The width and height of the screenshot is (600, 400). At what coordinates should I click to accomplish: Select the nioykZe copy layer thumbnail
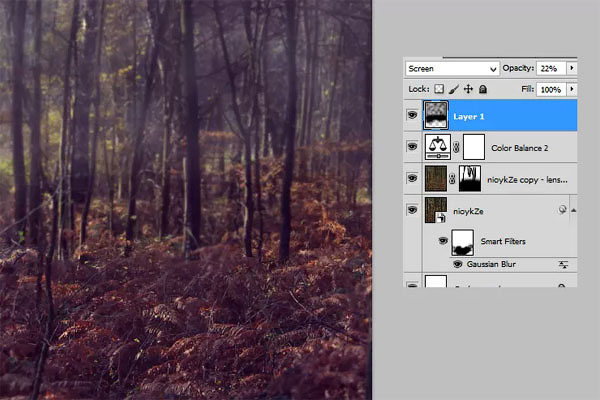pos(435,178)
